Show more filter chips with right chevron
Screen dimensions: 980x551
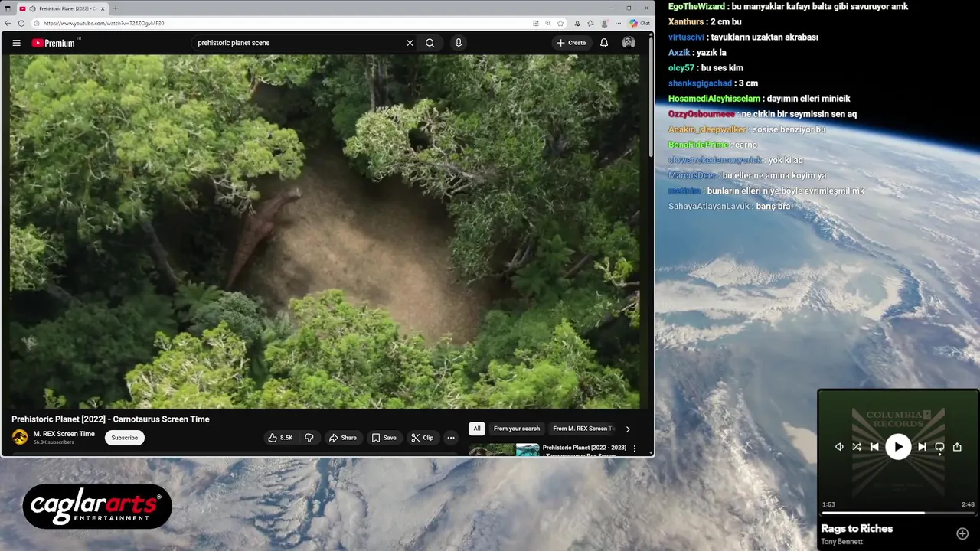(628, 429)
